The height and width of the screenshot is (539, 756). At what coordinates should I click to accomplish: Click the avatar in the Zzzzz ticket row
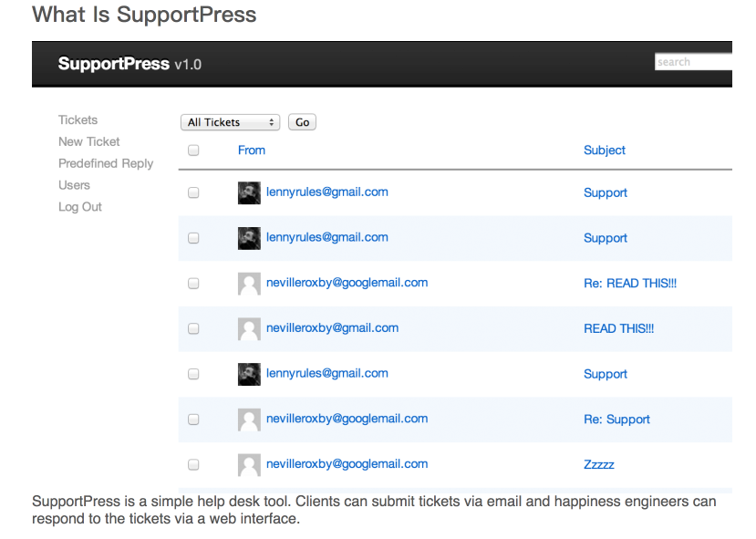[x=249, y=465]
